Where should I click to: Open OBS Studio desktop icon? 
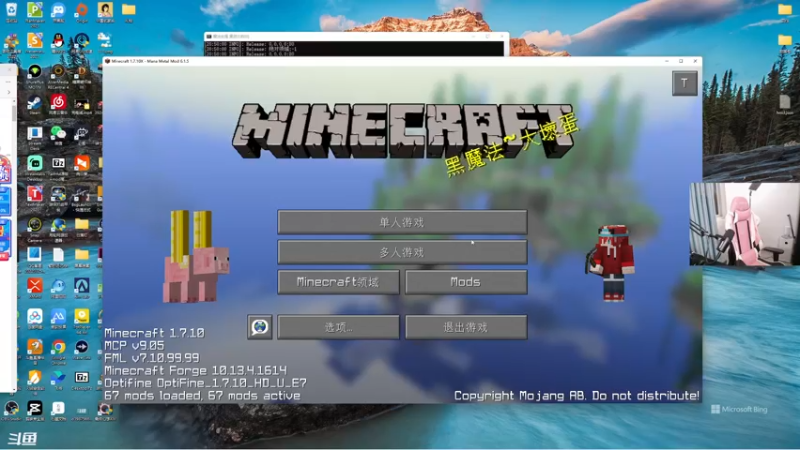pos(11,409)
